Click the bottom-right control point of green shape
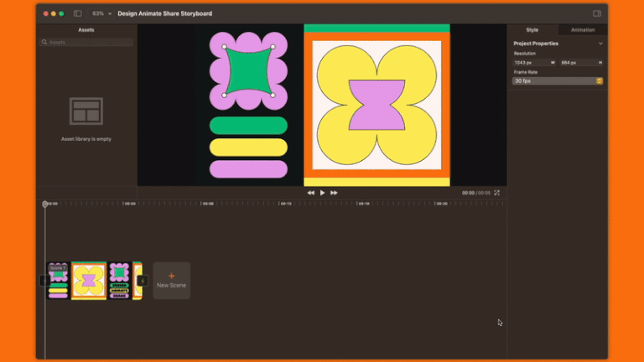The width and height of the screenshot is (644, 362). pyautogui.click(x=273, y=96)
